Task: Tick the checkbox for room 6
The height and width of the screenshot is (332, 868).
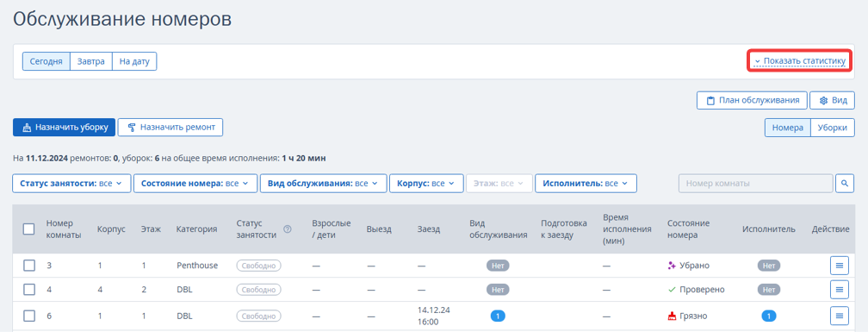Action: click(x=28, y=316)
